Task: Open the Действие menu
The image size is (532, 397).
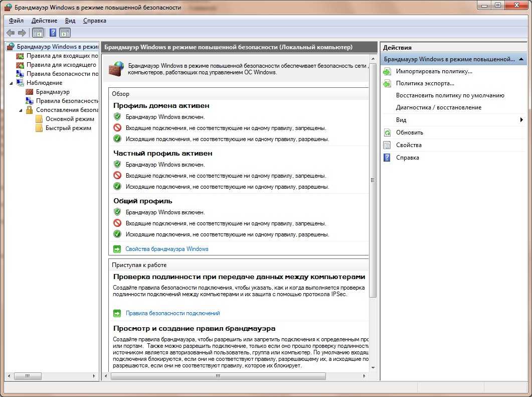Action: tap(44, 21)
